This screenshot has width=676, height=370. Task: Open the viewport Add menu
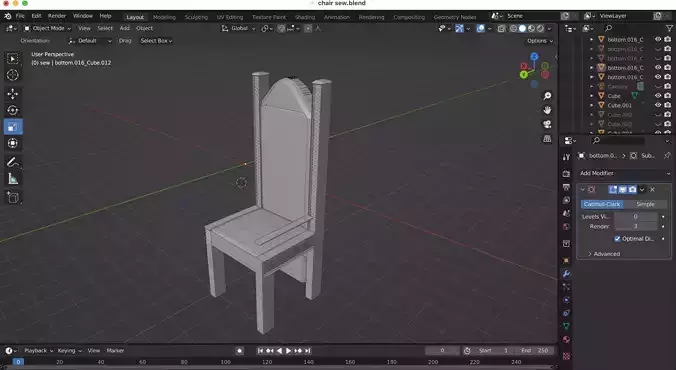[125, 28]
